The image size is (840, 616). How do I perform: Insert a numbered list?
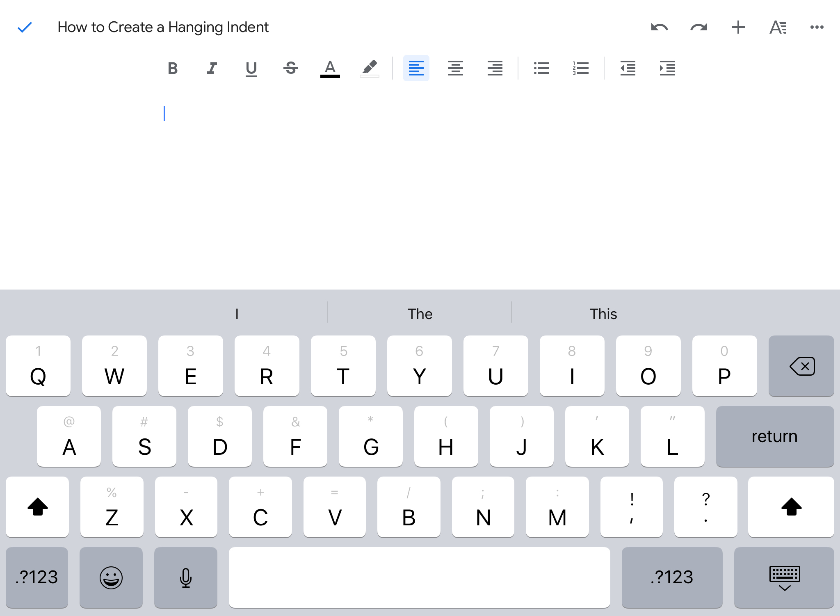click(581, 68)
